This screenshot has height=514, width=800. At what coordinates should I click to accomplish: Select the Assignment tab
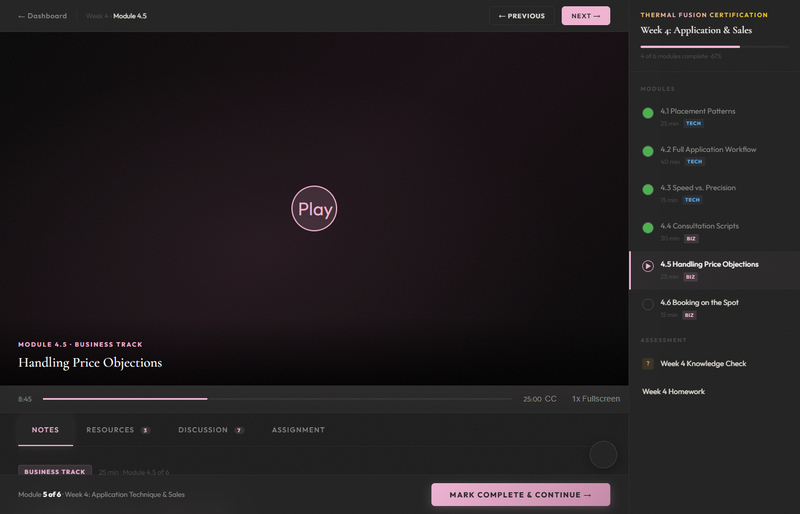point(298,430)
